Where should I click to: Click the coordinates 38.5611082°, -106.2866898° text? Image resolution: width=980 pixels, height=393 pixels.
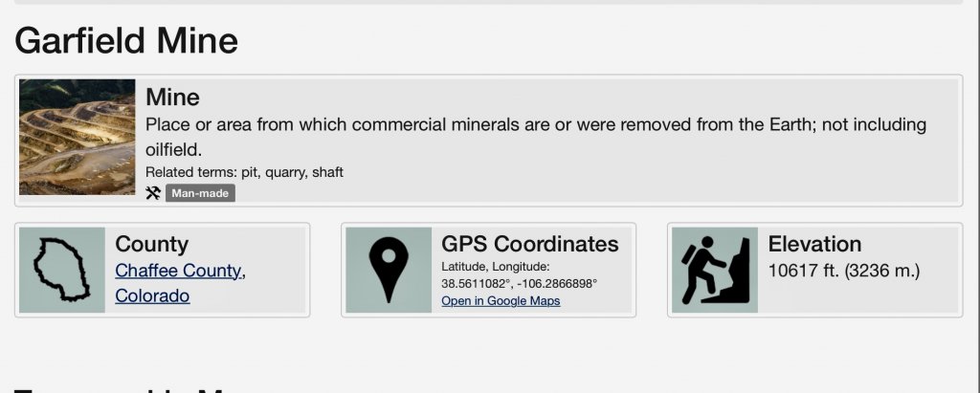tap(519, 284)
